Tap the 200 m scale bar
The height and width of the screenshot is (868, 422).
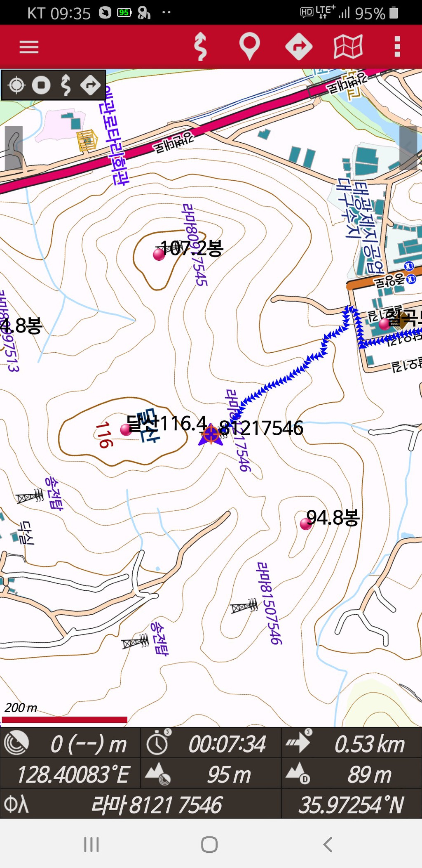tap(65, 720)
